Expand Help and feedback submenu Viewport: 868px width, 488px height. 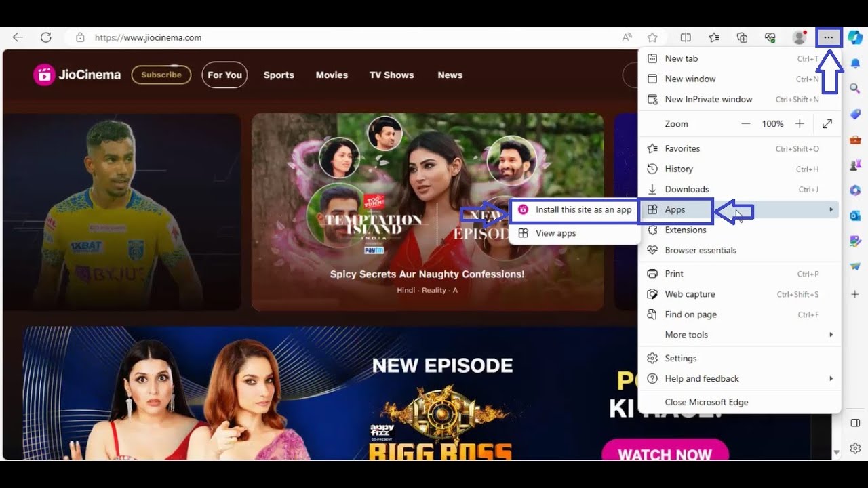click(740, 379)
